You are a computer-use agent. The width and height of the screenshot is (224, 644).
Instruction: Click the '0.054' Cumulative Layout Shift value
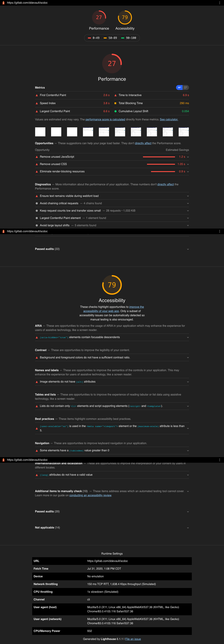(x=185, y=111)
